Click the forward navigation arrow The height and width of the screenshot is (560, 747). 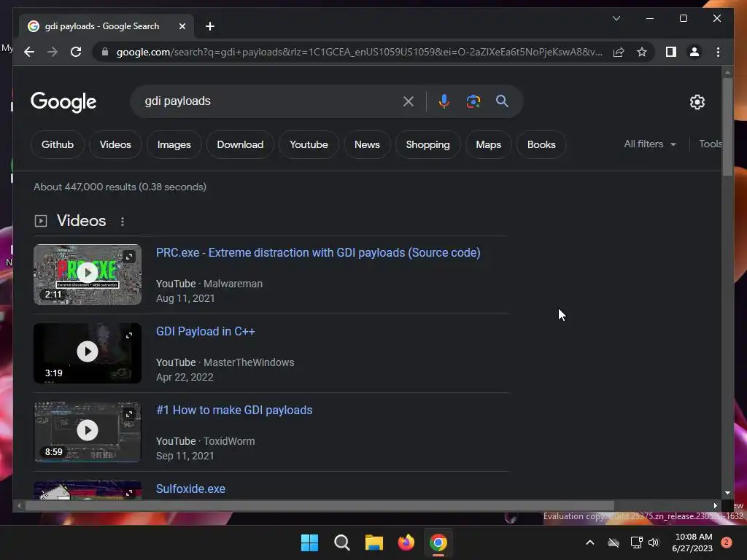coord(53,52)
